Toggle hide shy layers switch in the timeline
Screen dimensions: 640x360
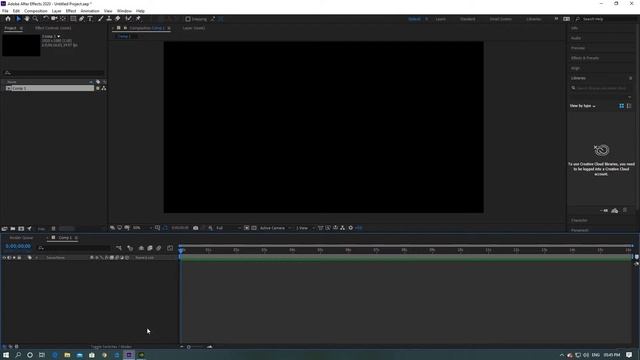click(141, 248)
